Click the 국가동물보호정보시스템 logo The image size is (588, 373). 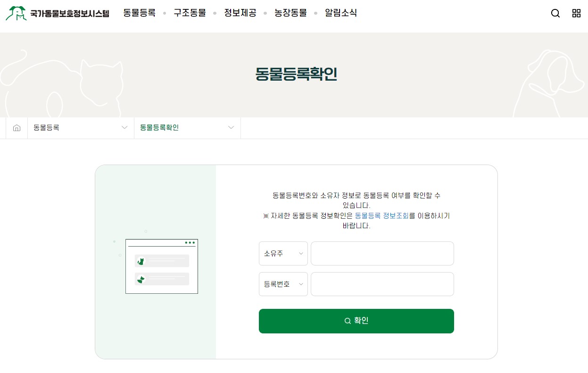58,13
